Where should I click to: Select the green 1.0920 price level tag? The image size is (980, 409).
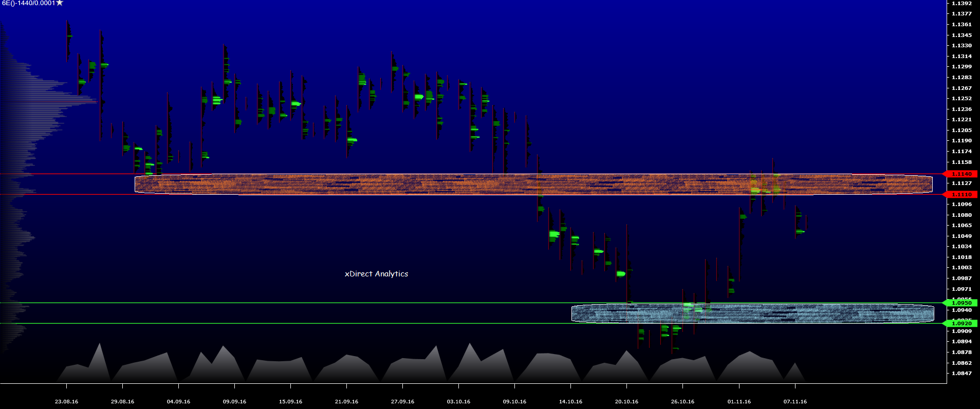pos(961,324)
